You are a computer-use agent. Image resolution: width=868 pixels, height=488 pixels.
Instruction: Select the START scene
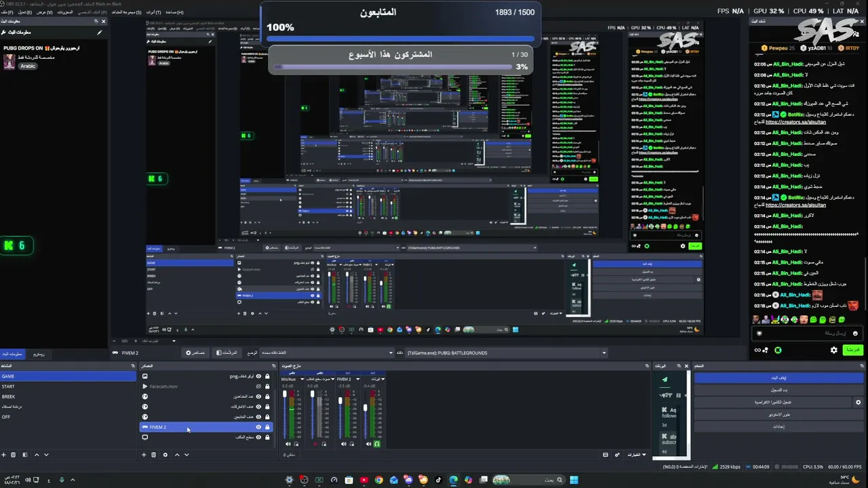(68, 386)
